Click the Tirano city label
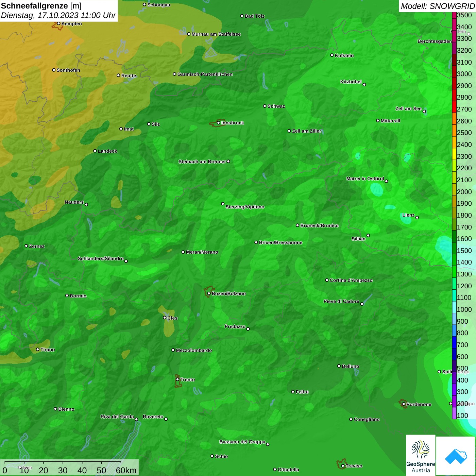 point(48,350)
